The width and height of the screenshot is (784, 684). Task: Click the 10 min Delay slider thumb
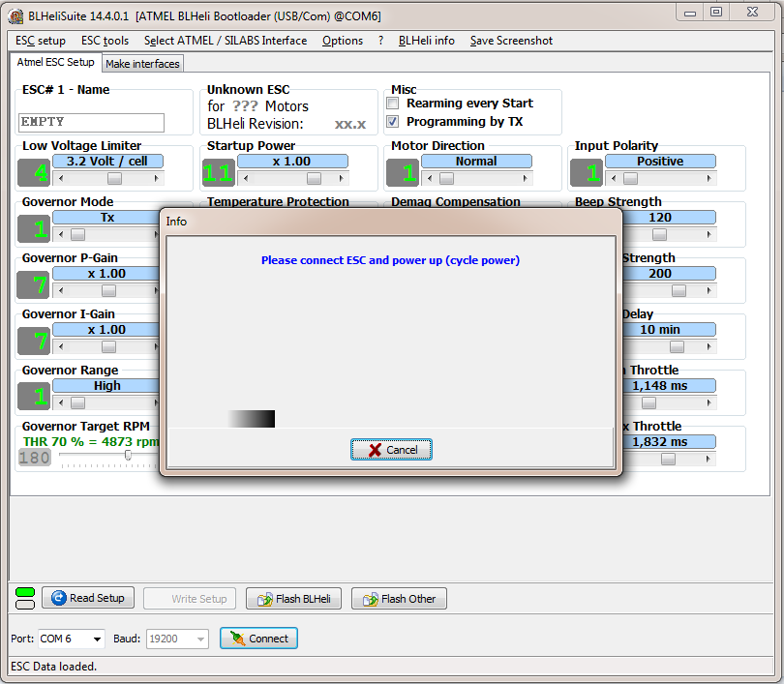point(677,346)
